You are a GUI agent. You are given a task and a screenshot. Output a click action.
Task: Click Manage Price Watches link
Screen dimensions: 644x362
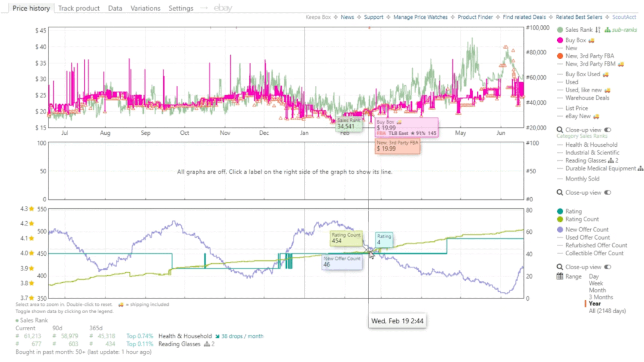(420, 17)
